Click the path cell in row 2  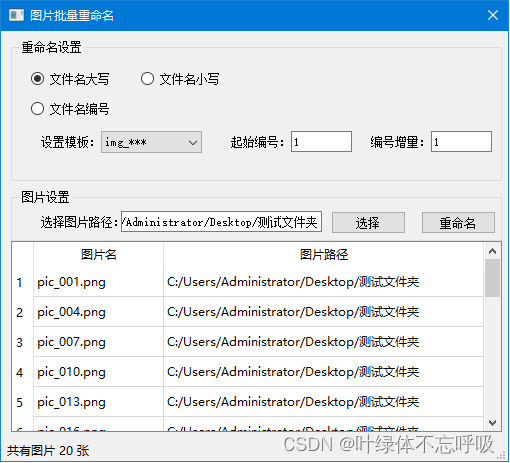click(x=324, y=312)
